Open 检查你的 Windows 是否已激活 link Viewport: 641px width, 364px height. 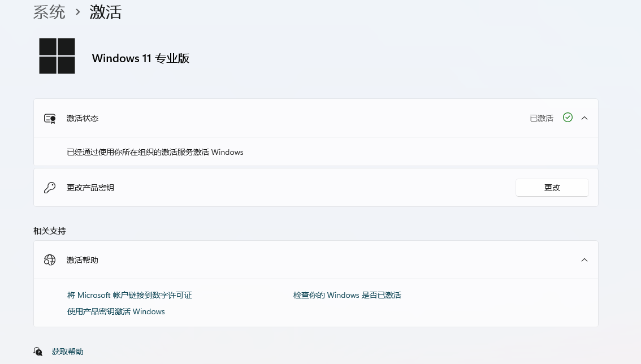347,295
